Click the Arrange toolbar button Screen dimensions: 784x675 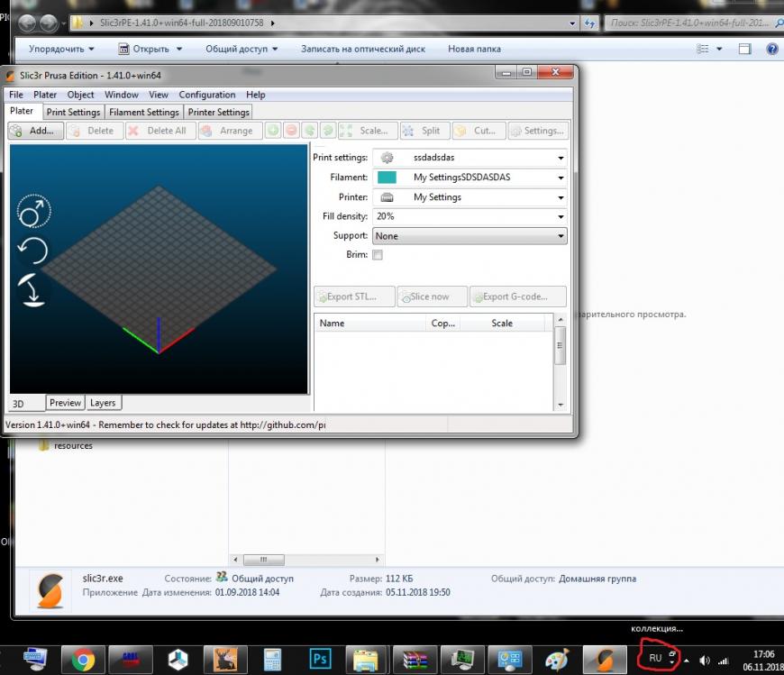[230, 131]
